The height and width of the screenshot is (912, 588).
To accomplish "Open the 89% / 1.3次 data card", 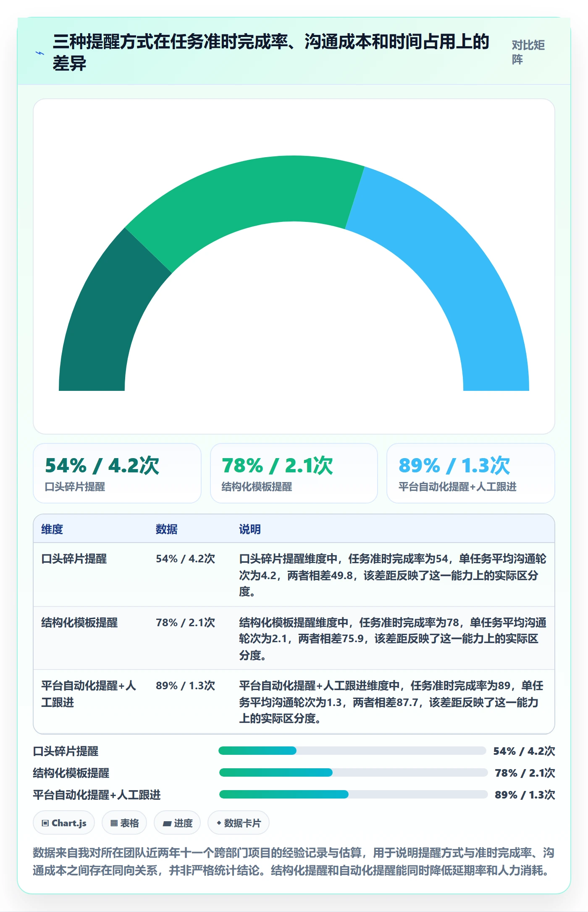I will pos(471,473).
